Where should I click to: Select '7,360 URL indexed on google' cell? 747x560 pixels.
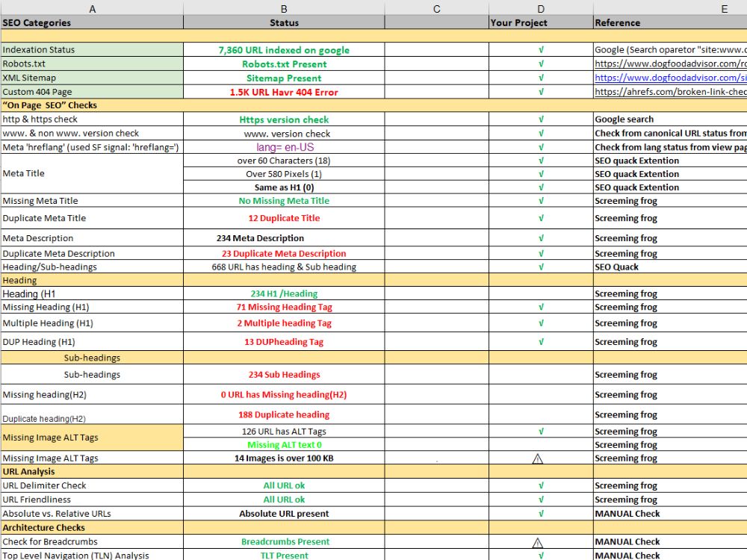(284, 49)
